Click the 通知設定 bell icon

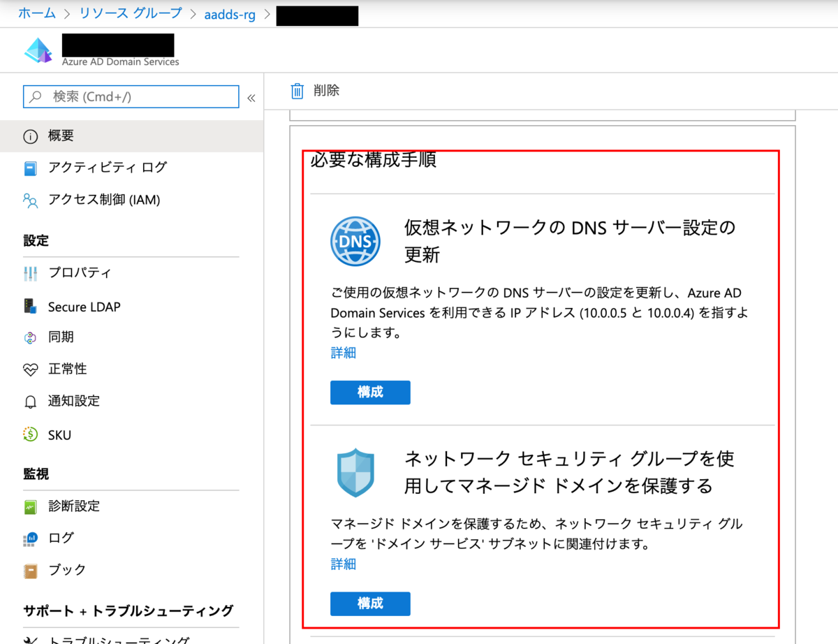tap(30, 402)
